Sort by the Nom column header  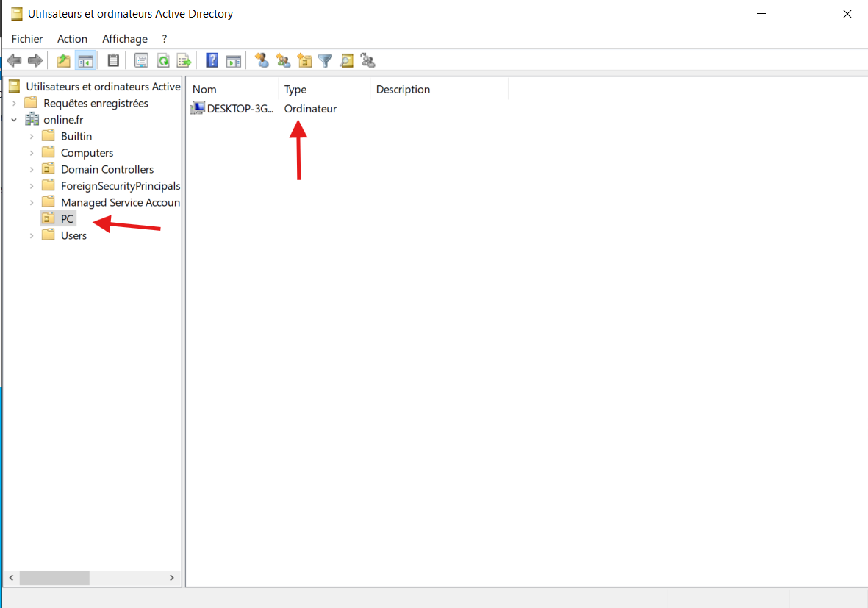tap(232, 89)
